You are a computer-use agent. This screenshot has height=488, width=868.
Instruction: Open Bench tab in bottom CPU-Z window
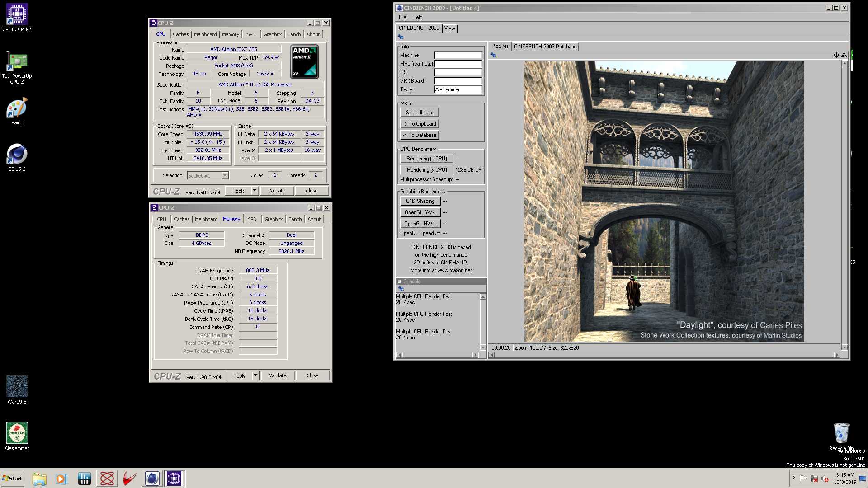click(x=295, y=219)
